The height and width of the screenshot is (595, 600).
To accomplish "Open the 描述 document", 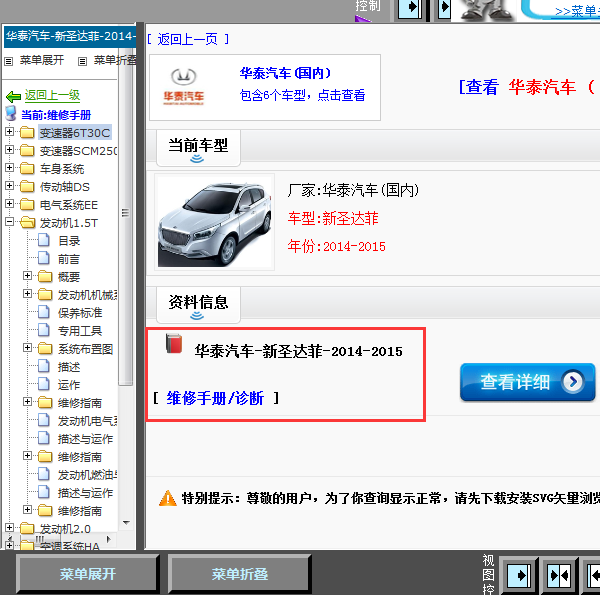I will (69, 367).
